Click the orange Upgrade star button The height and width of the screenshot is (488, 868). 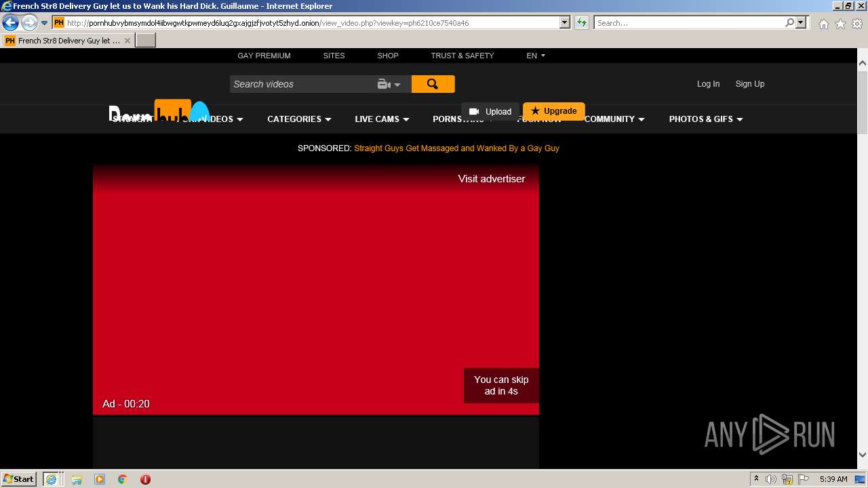(x=553, y=111)
